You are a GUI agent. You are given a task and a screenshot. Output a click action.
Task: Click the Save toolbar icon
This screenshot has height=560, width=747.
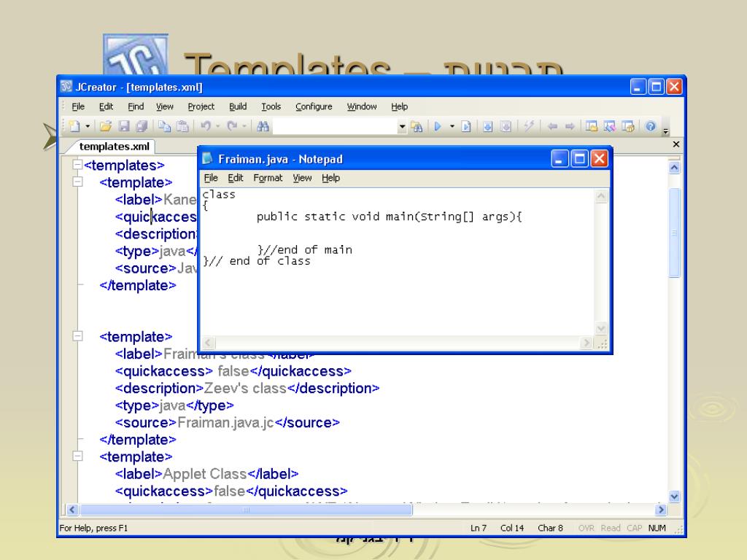point(124,126)
